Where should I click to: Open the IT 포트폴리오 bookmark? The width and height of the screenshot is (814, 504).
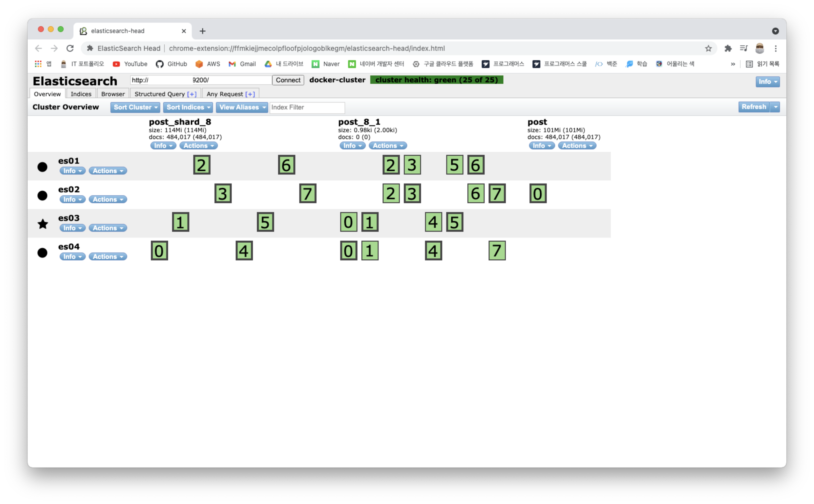pos(82,64)
